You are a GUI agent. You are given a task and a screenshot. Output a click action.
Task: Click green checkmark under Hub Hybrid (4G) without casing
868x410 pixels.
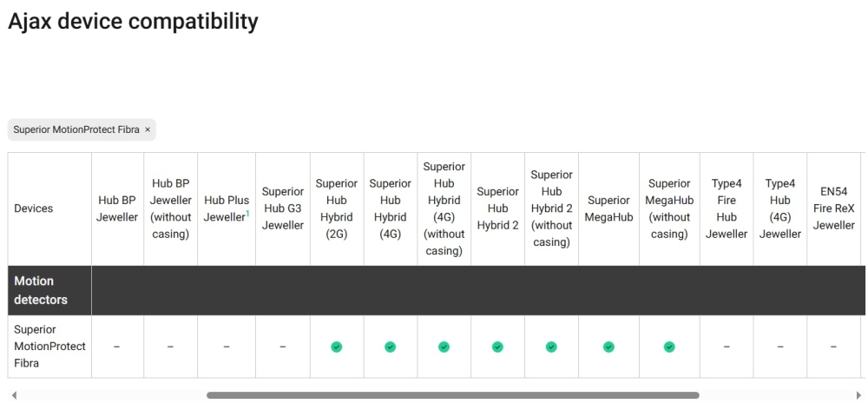point(444,347)
